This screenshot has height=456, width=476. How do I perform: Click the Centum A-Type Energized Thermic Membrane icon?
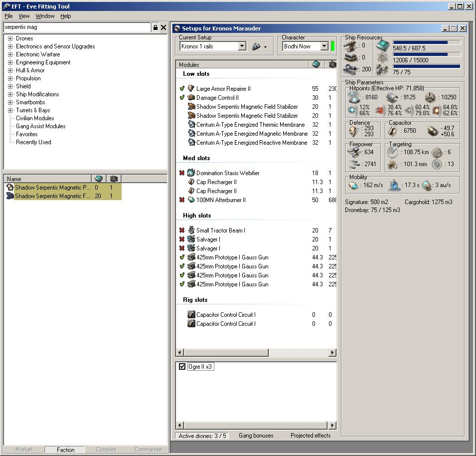pos(191,125)
